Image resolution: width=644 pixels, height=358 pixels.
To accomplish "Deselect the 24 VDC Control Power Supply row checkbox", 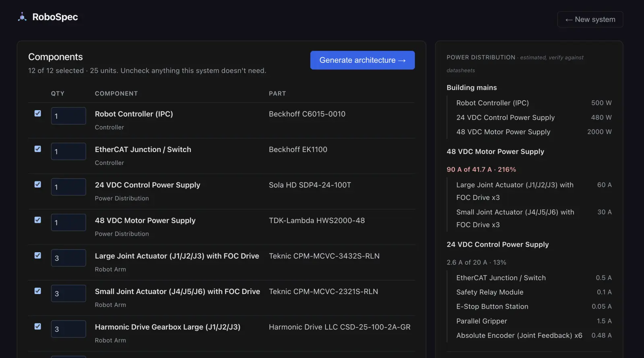I will coord(38,184).
